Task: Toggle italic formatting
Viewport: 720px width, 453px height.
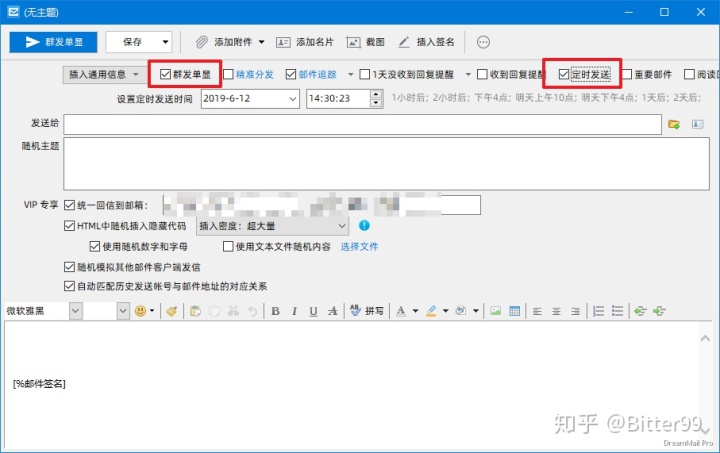Action: tap(294, 311)
